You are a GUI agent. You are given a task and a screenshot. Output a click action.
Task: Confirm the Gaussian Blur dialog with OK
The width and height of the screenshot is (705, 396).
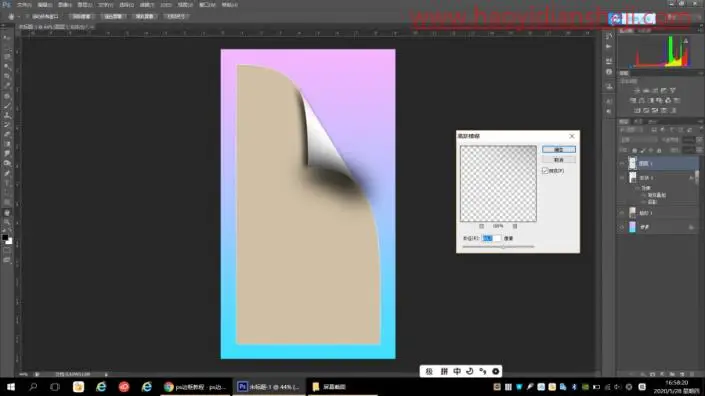(x=558, y=149)
